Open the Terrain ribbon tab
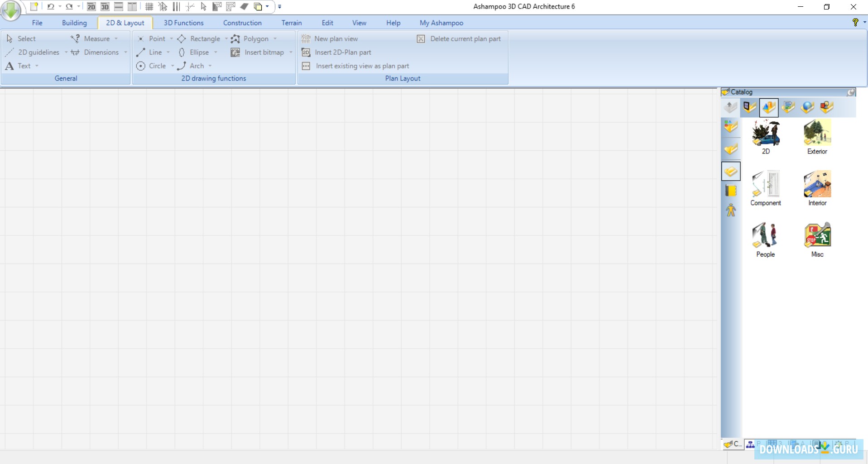 pyautogui.click(x=291, y=23)
